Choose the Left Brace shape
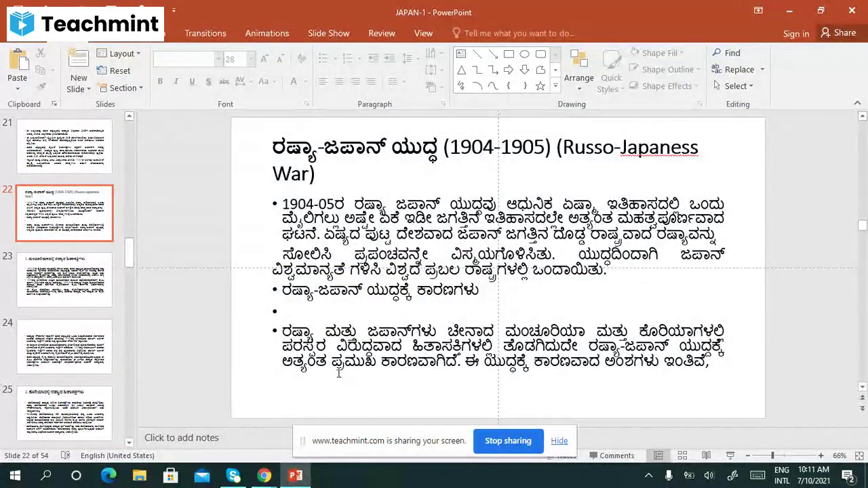This screenshot has width=868, height=488. tap(509, 86)
